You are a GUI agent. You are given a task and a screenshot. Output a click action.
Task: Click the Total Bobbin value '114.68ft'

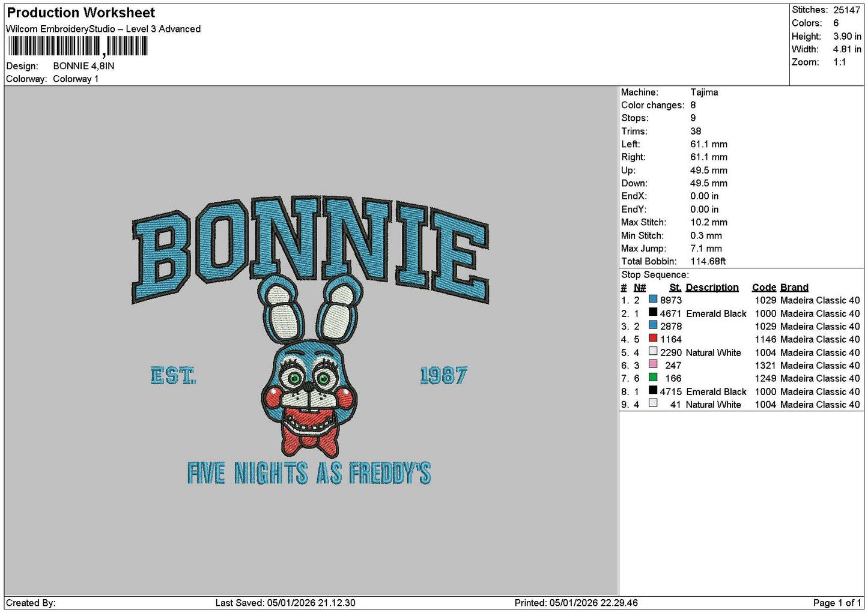(708, 262)
